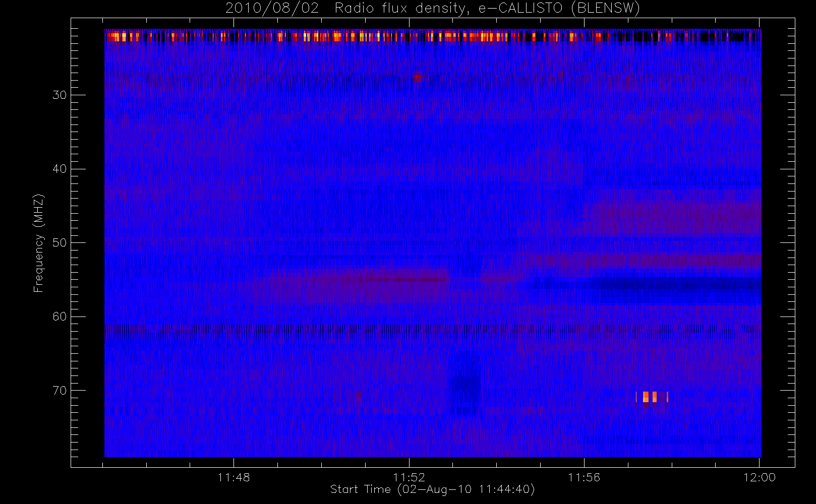
Task: Click the 11:52 time tick label
Action: pyautogui.click(x=409, y=477)
